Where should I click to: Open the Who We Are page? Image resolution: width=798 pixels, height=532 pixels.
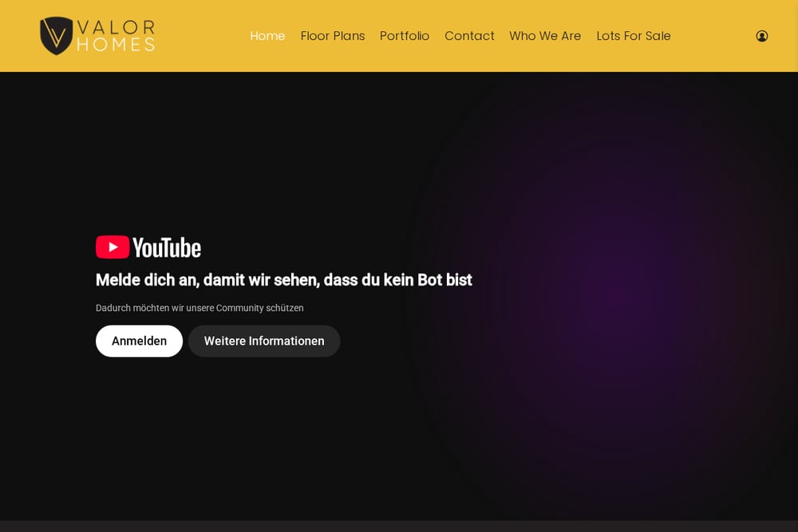545,36
